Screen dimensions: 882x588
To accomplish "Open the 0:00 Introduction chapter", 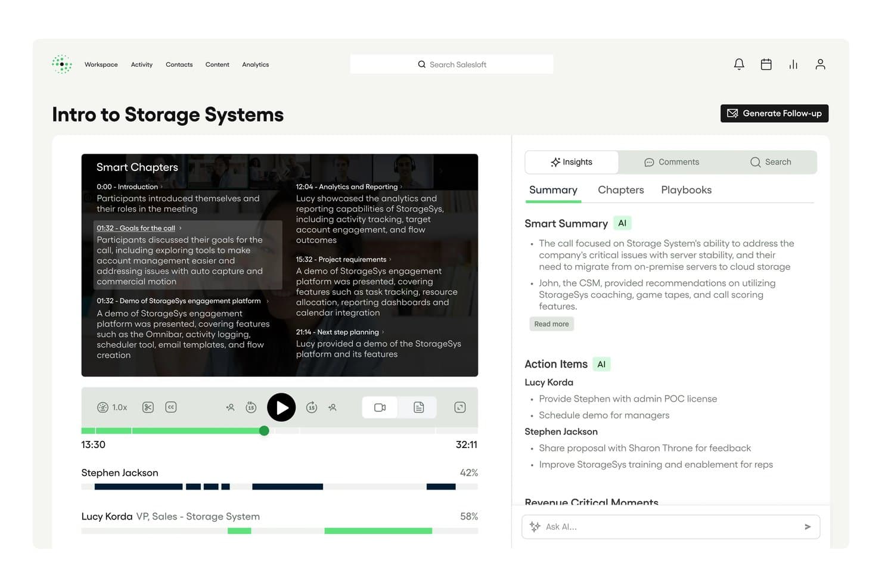I will pyautogui.click(x=130, y=187).
